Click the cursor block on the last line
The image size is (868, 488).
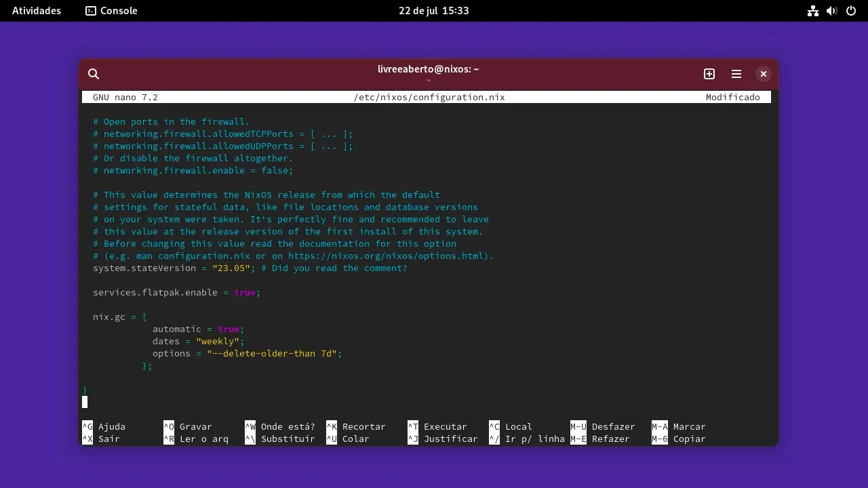(85, 402)
